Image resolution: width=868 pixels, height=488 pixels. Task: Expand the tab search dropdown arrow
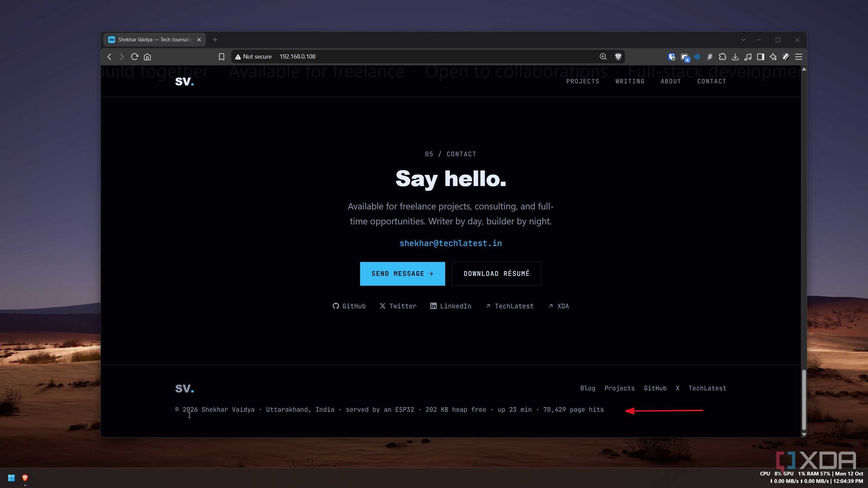pos(743,40)
